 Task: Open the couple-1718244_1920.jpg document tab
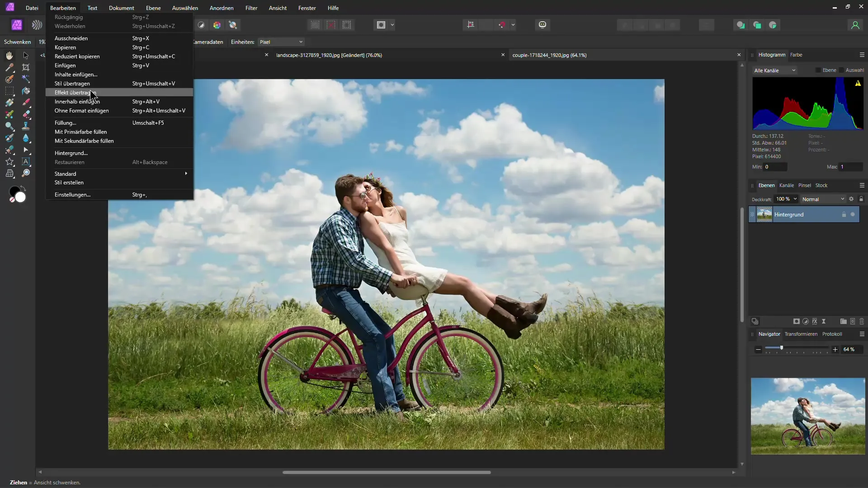point(549,55)
